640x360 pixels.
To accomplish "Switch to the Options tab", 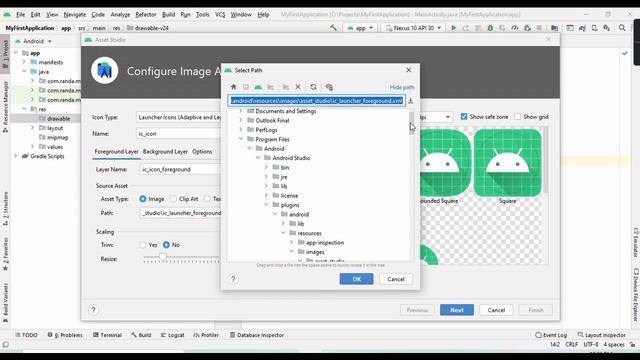I will coord(202,151).
